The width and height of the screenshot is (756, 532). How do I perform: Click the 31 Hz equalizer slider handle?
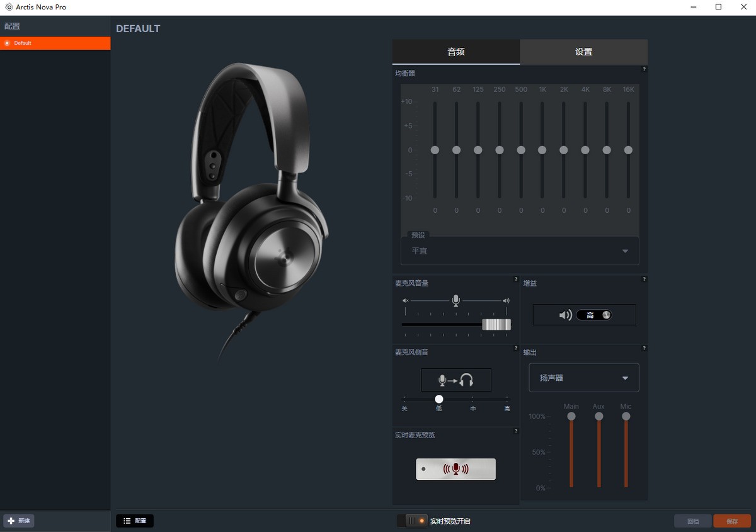tap(435, 150)
